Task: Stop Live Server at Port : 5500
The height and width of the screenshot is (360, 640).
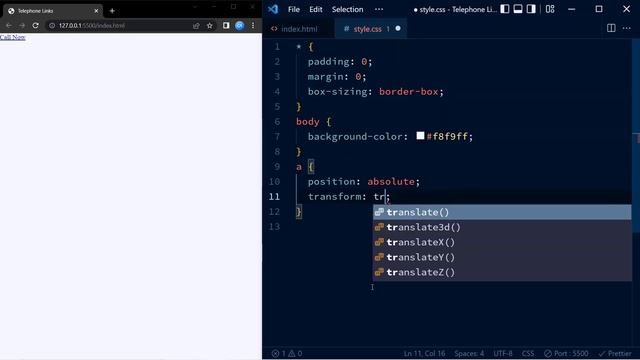Action: click(x=566, y=353)
